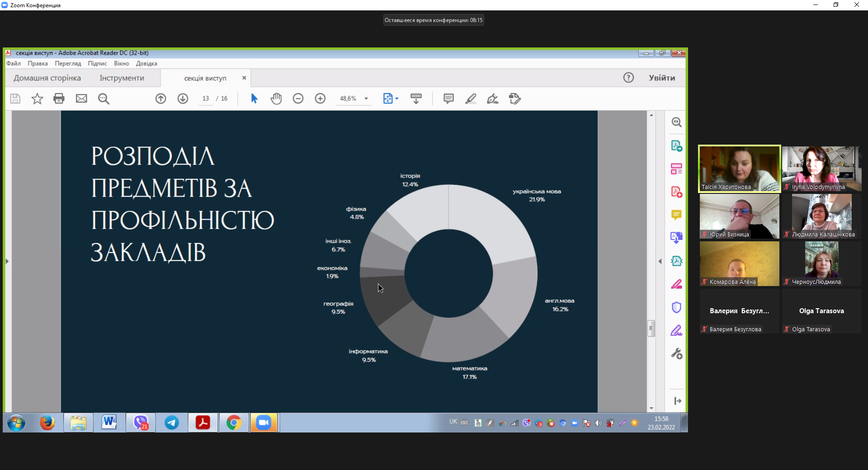Image resolution: width=868 pixels, height=470 pixels.
Task: Click the page number field showing 13
Action: 206,99
